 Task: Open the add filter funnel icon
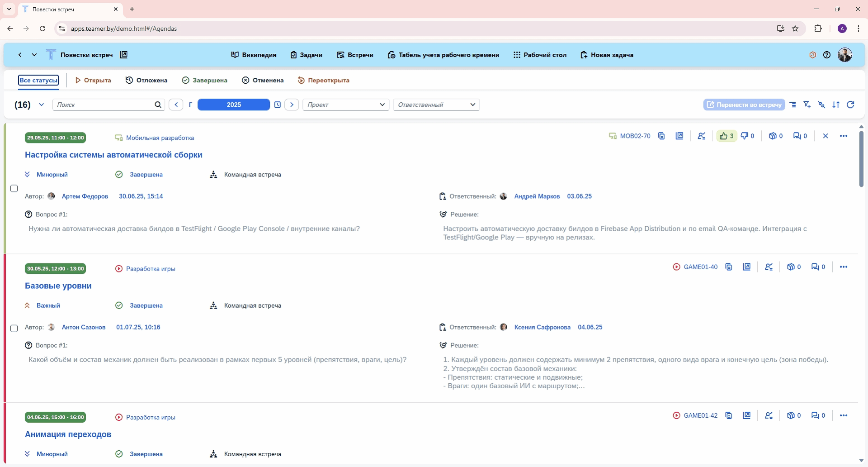tap(807, 105)
